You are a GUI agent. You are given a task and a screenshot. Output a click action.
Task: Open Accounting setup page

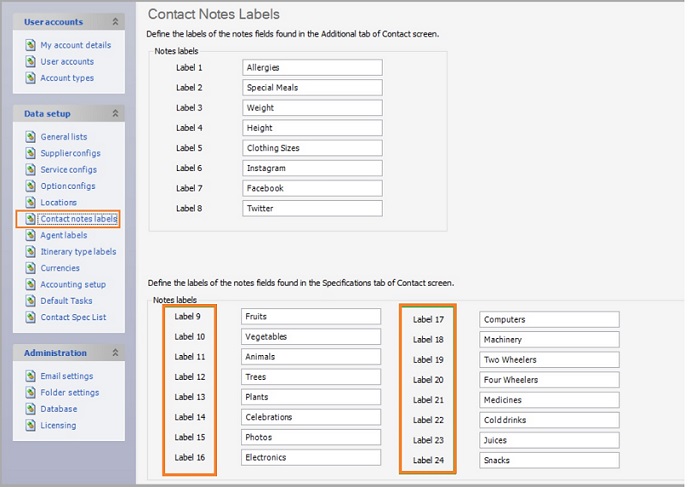tap(73, 285)
